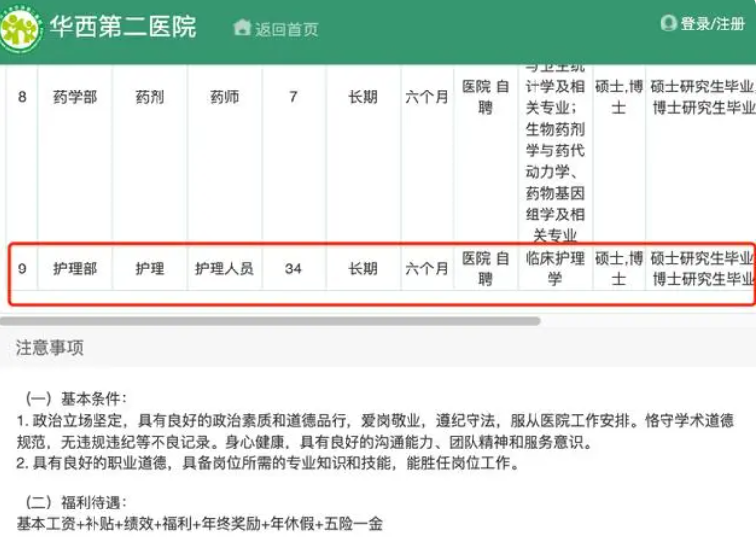Click the 34 headcount cell
Image resolution: width=756 pixels, height=539 pixels.
[293, 269]
